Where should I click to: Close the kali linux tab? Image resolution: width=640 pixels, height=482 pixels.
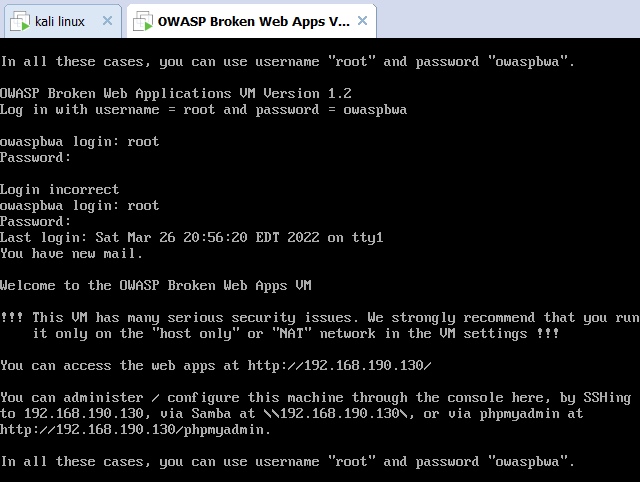point(107,20)
